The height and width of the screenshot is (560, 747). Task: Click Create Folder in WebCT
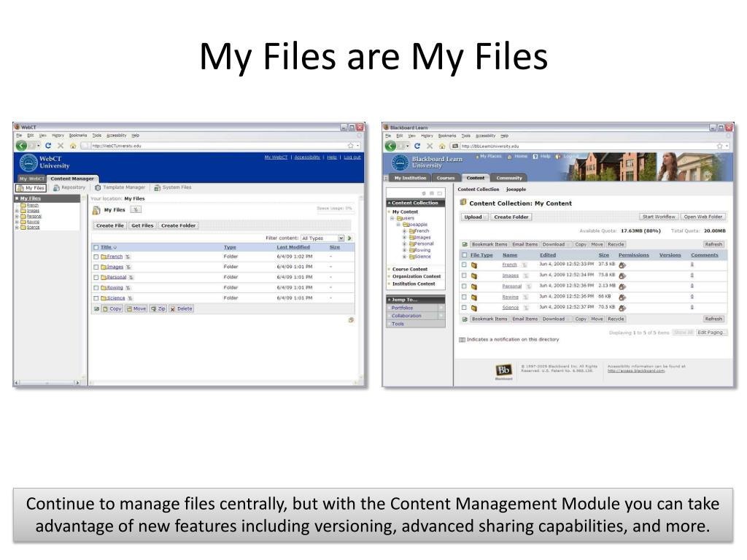[x=178, y=226]
